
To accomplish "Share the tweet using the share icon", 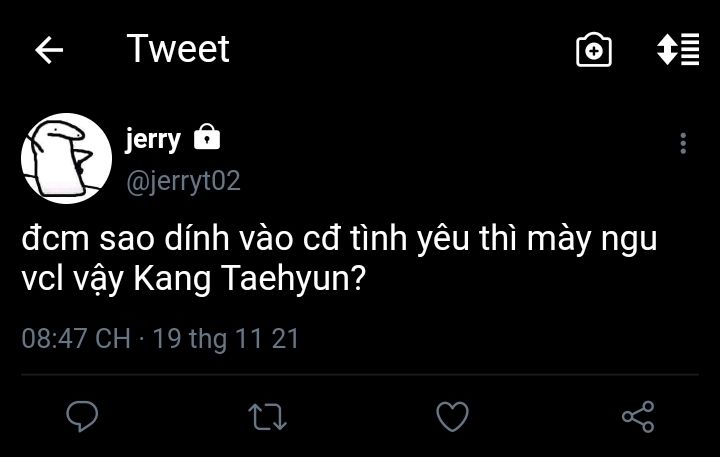I will point(638,415).
